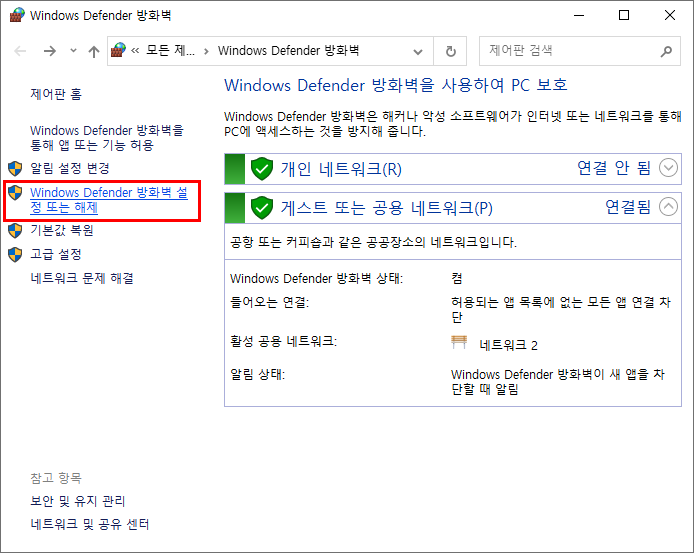Click the forward arrow navigation button

tap(50, 51)
